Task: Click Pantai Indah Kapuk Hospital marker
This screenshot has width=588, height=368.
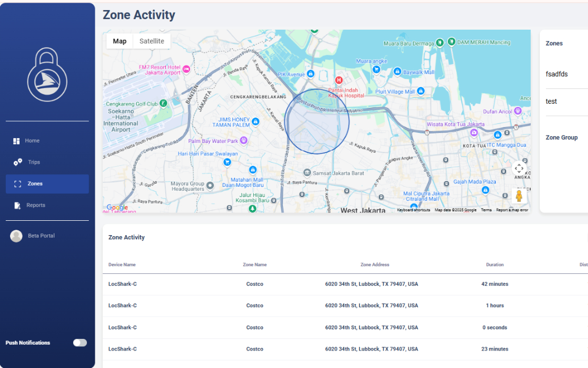Action: [x=339, y=80]
